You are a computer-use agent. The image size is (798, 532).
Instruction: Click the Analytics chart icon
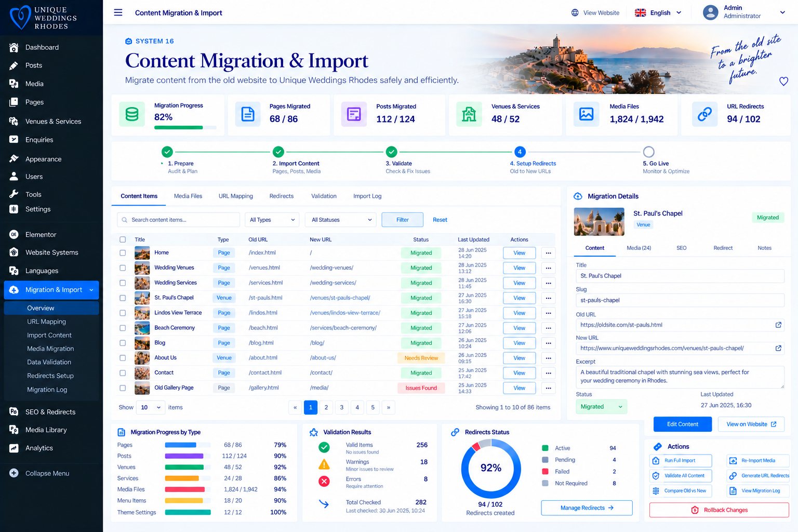(14, 448)
